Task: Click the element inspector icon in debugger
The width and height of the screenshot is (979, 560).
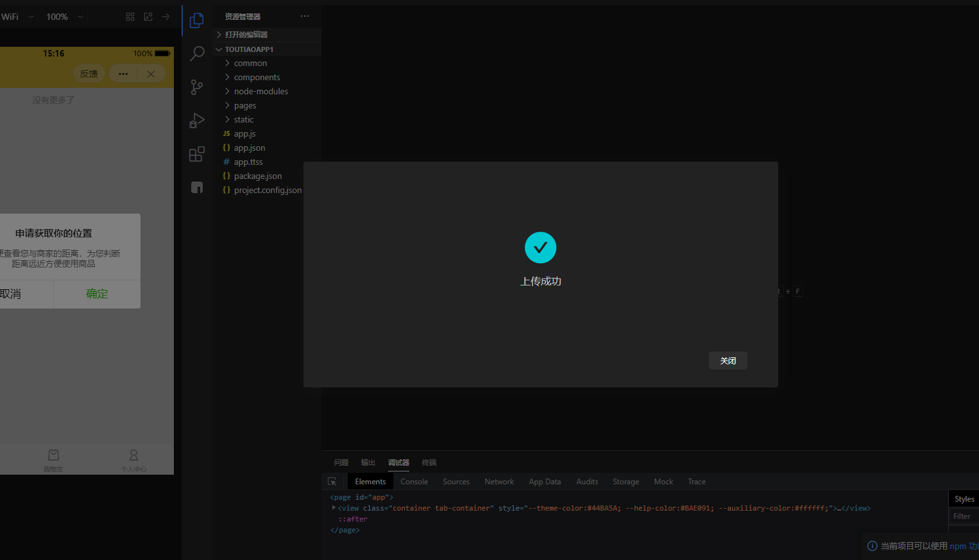Action: click(332, 482)
